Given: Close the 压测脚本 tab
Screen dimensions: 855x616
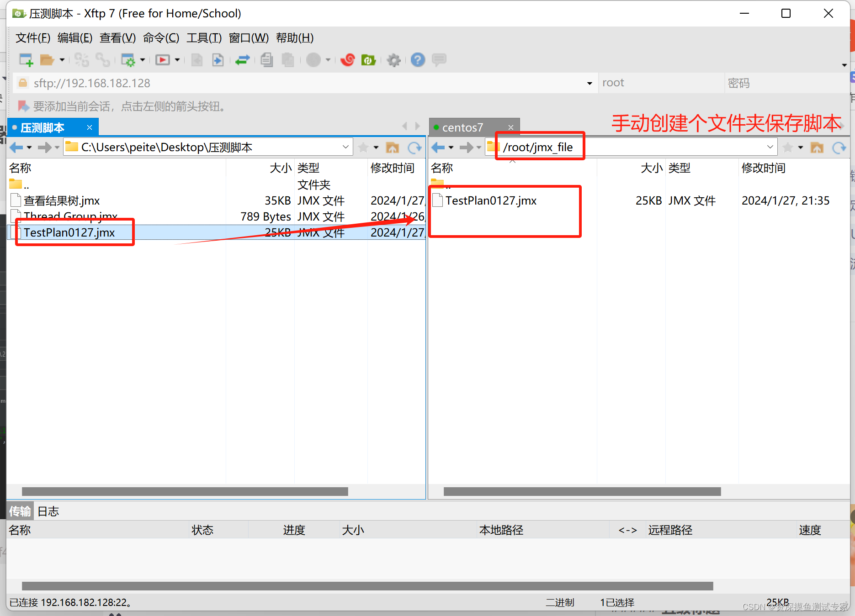Looking at the screenshot, I should pos(90,127).
